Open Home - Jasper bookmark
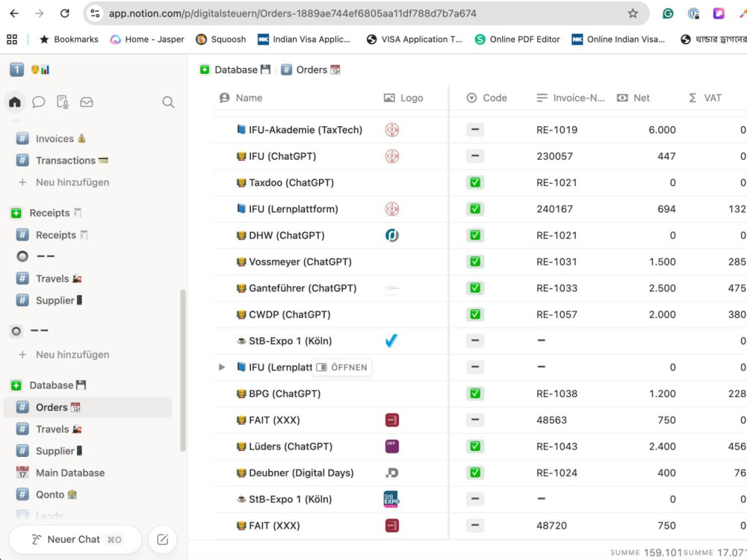This screenshot has width=747, height=560. point(146,39)
